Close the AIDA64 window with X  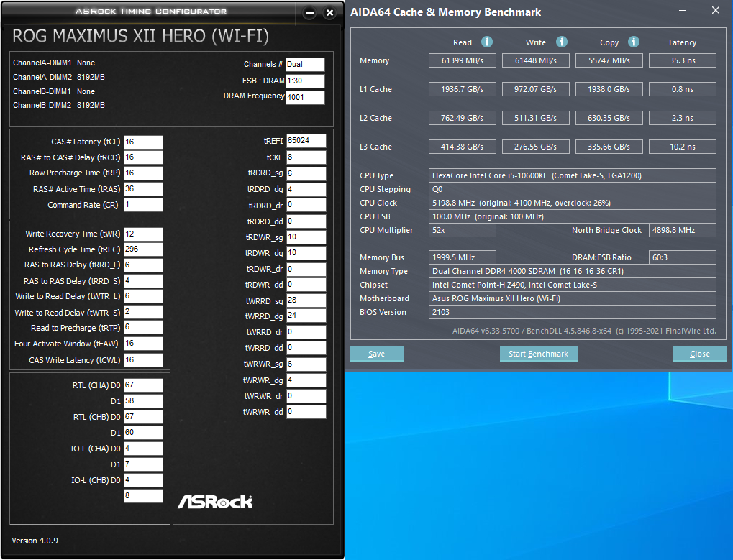(715, 10)
